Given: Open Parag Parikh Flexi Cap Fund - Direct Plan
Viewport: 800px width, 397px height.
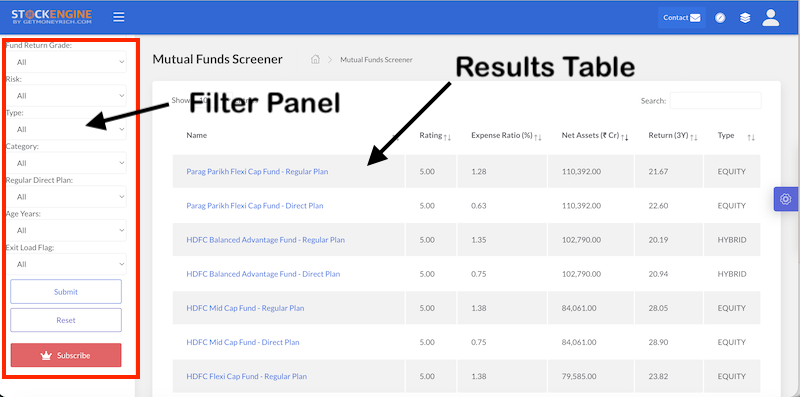Looking at the screenshot, I should tap(255, 206).
